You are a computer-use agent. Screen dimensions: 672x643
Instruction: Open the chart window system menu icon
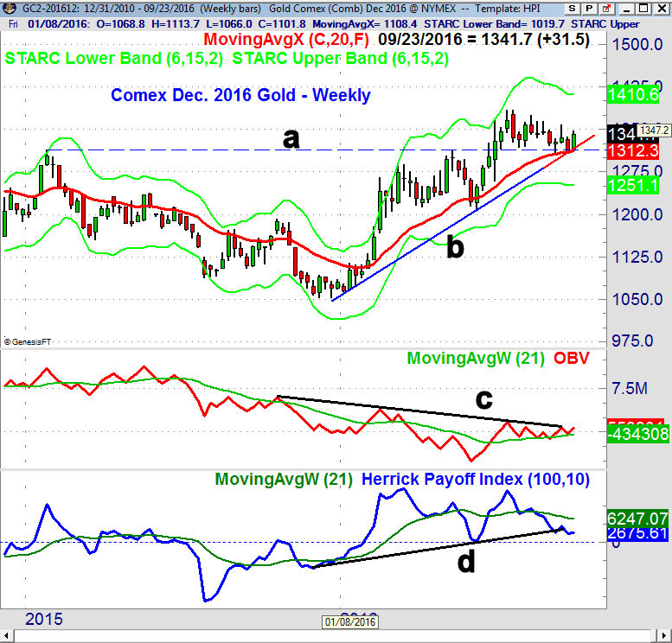(10, 9)
